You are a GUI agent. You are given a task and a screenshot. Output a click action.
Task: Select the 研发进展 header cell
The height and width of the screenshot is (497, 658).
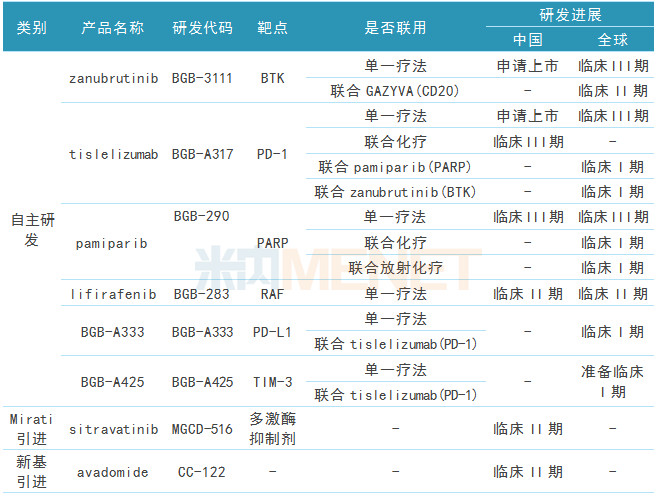(570, 14)
